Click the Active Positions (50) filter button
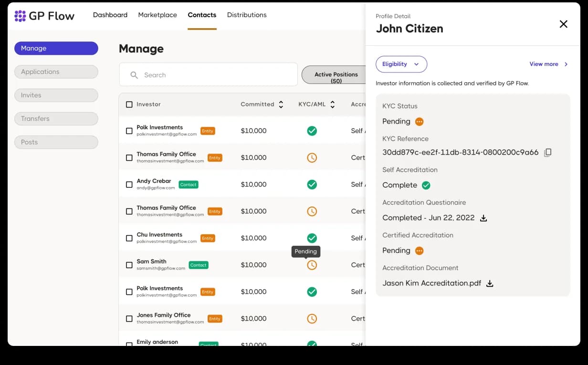Screen dimensions: 588x365 tap(334, 75)
